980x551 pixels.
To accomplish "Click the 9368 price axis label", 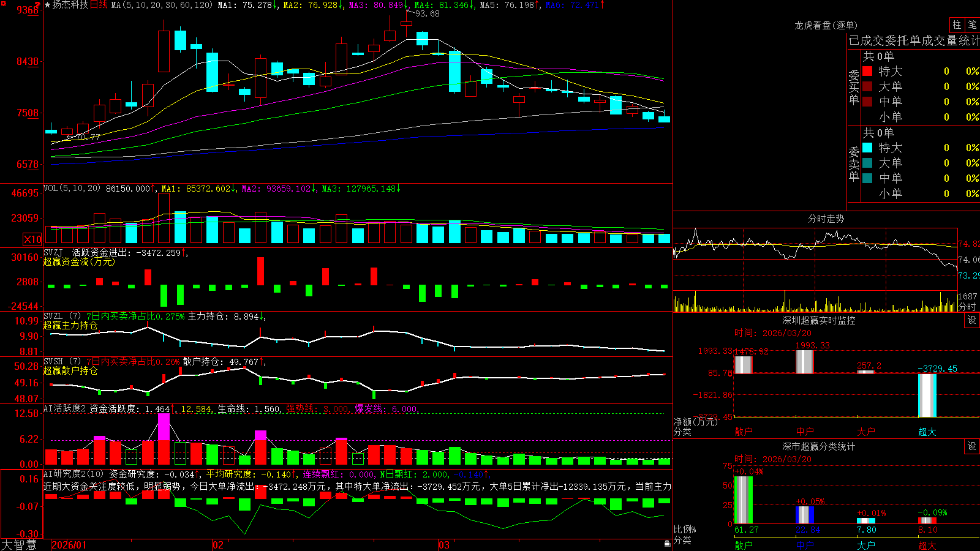I will click(x=28, y=10).
